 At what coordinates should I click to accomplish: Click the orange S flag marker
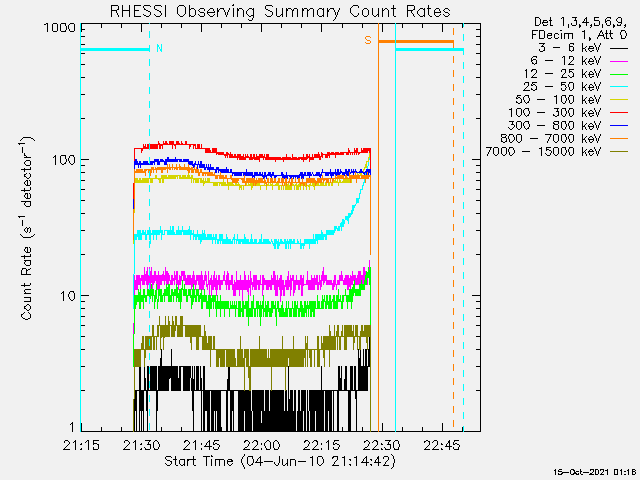(x=368, y=40)
